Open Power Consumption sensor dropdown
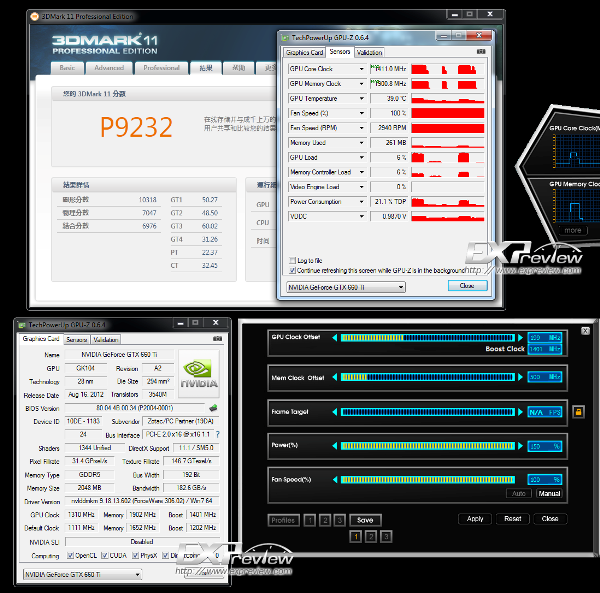The height and width of the screenshot is (593, 600). [x=361, y=202]
